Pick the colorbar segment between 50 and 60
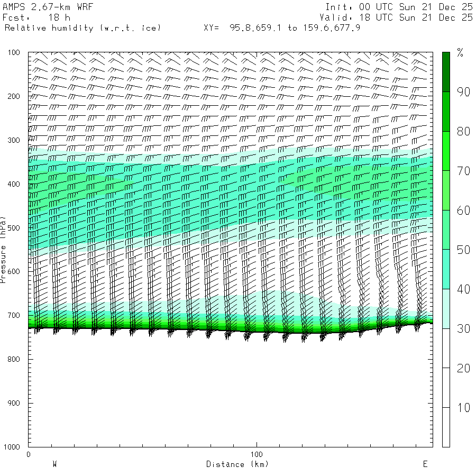 click(x=446, y=230)
